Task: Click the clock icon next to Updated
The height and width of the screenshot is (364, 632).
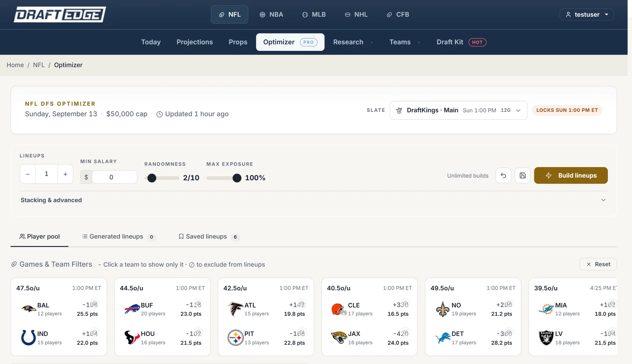Action: coord(160,114)
